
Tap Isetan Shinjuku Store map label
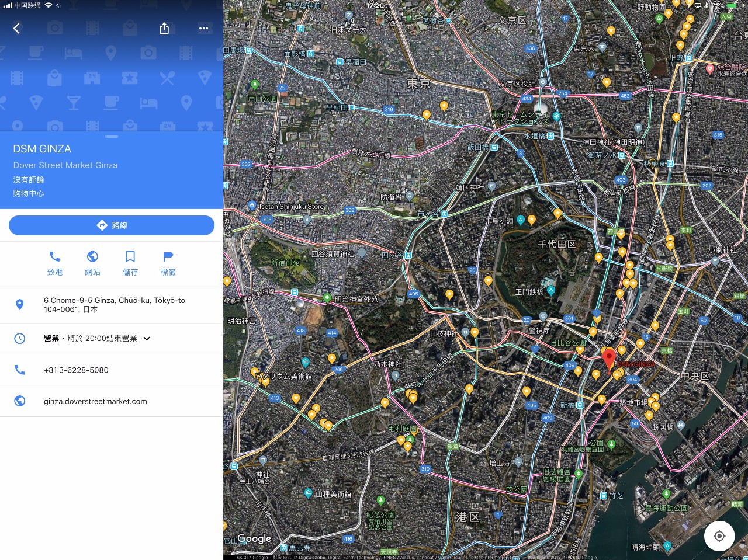291,207
